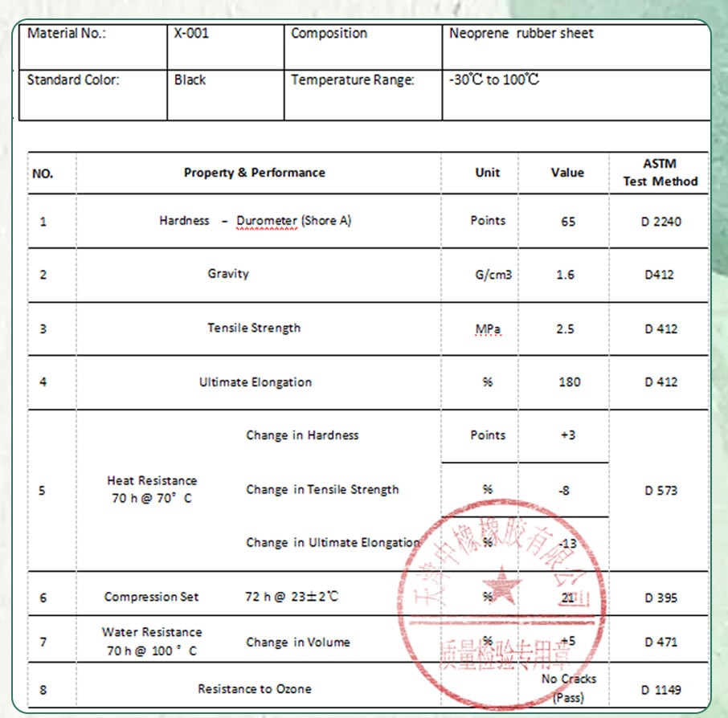This screenshot has width=728, height=718.
Task: Click the gravity value '1.6'
Action: tap(565, 275)
